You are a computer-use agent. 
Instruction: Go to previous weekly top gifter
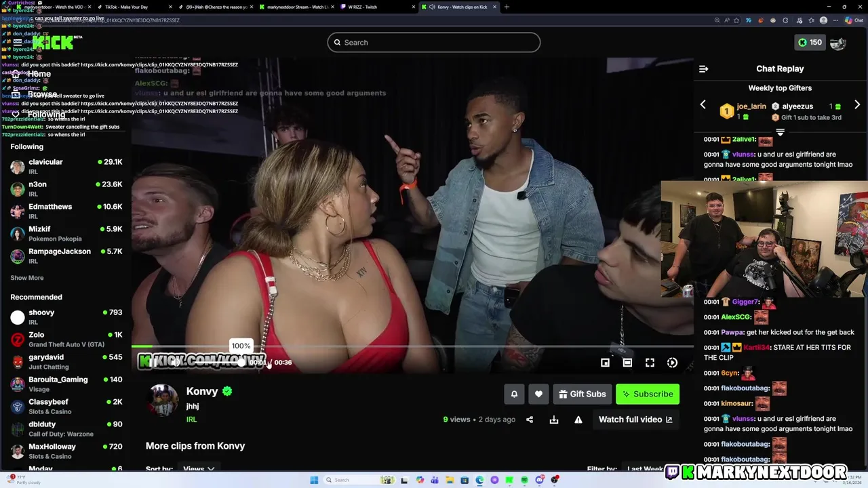[703, 104]
